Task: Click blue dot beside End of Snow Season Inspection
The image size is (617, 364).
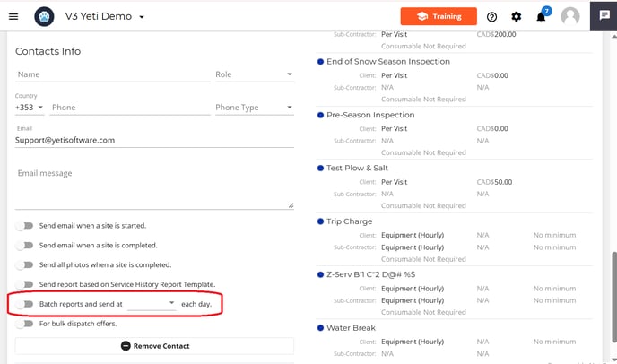Action: click(x=320, y=61)
